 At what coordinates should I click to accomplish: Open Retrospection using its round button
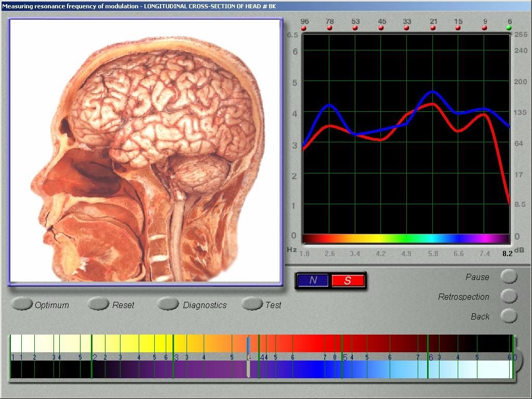(x=509, y=296)
